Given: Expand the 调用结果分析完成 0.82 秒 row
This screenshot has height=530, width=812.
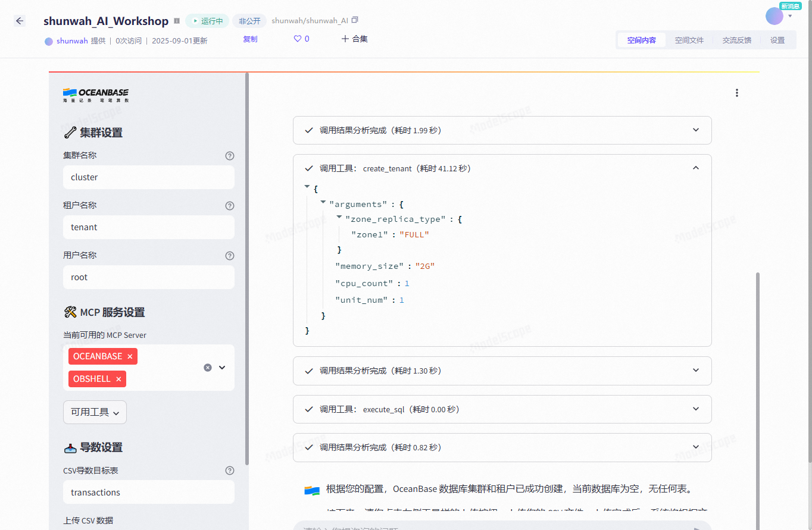Looking at the screenshot, I should point(502,447).
